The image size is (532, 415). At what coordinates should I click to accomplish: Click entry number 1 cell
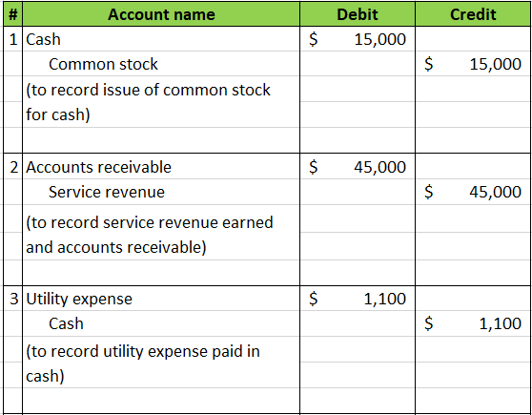[13, 39]
